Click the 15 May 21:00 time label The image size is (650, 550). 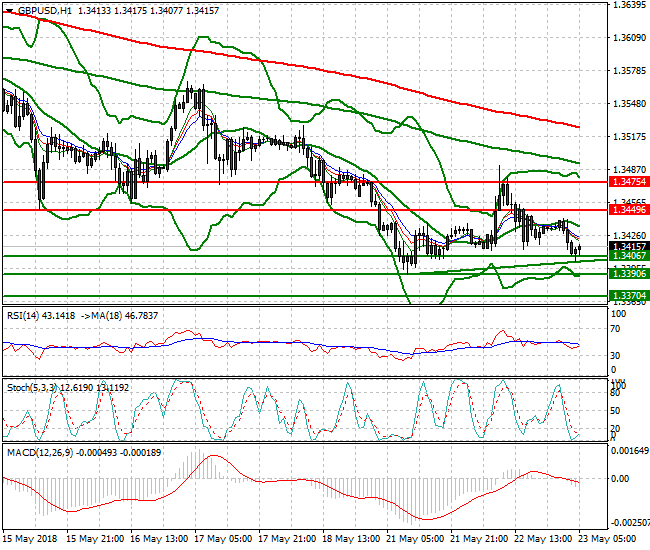click(x=95, y=539)
